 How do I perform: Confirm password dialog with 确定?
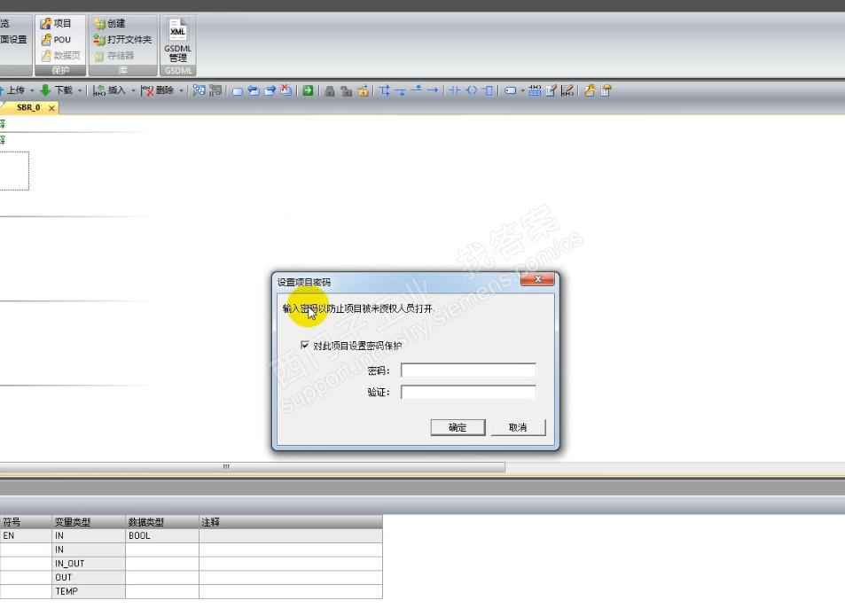tap(458, 427)
